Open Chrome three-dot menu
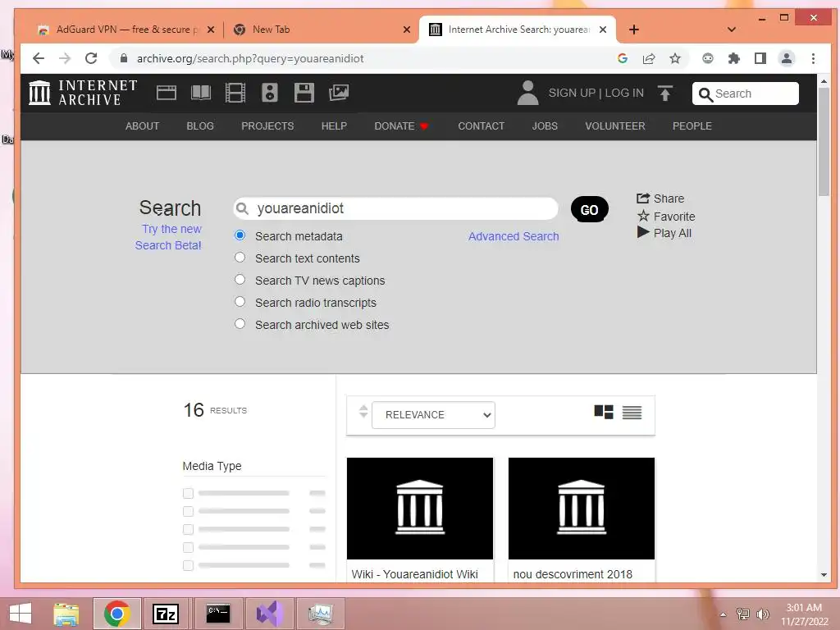 [x=813, y=58]
